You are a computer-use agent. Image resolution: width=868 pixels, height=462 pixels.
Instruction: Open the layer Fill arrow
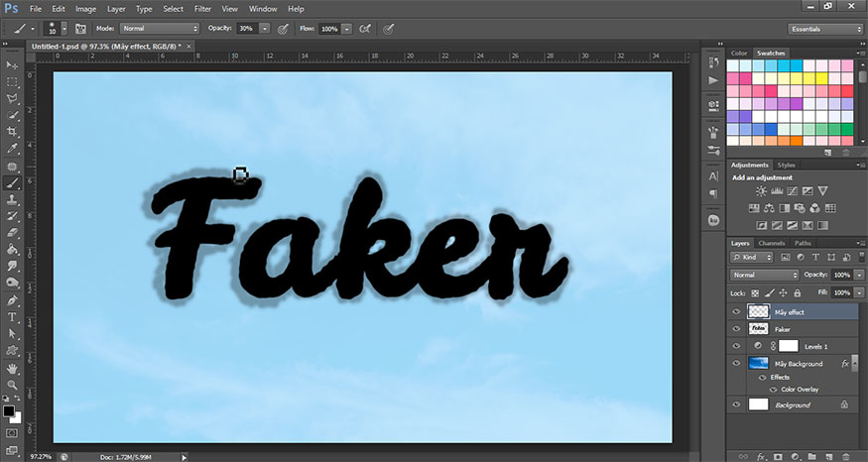click(x=859, y=292)
